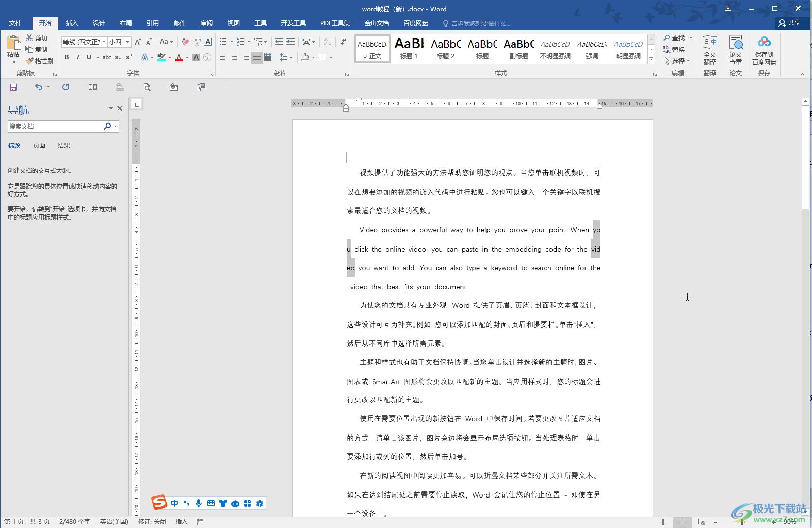Image resolution: width=812 pixels, height=528 pixels.
Task: Click distributed alignment icon
Action: click(x=268, y=57)
